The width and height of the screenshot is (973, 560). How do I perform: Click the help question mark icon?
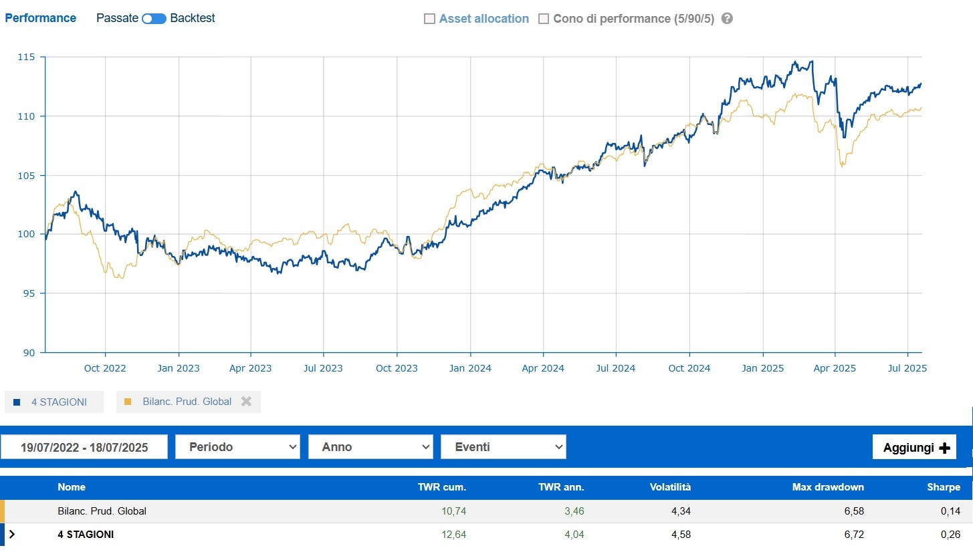(x=728, y=19)
